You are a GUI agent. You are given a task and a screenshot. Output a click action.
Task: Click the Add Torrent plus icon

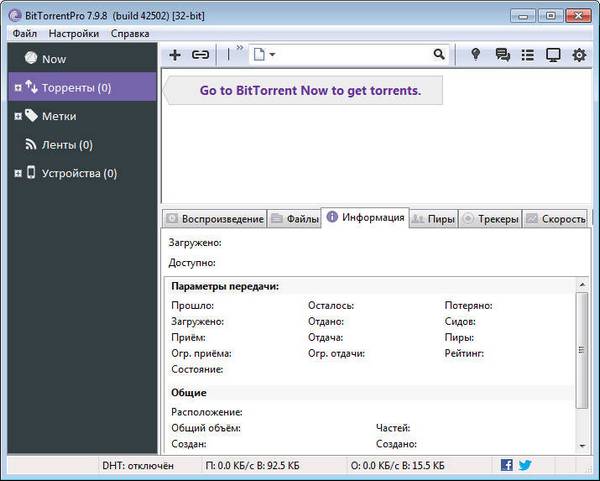175,55
